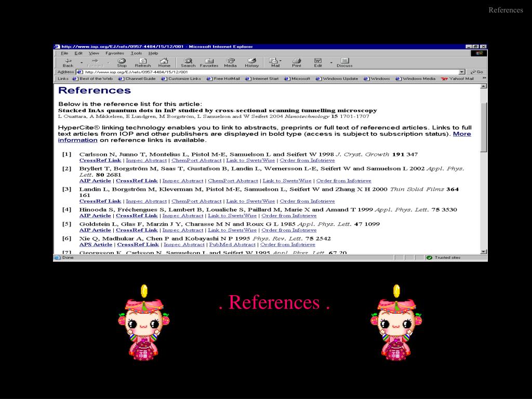Open the Windows Update link-bar shortcut
Image resolution: width=532 pixels, height=399 pixels.
click(337, 79)
